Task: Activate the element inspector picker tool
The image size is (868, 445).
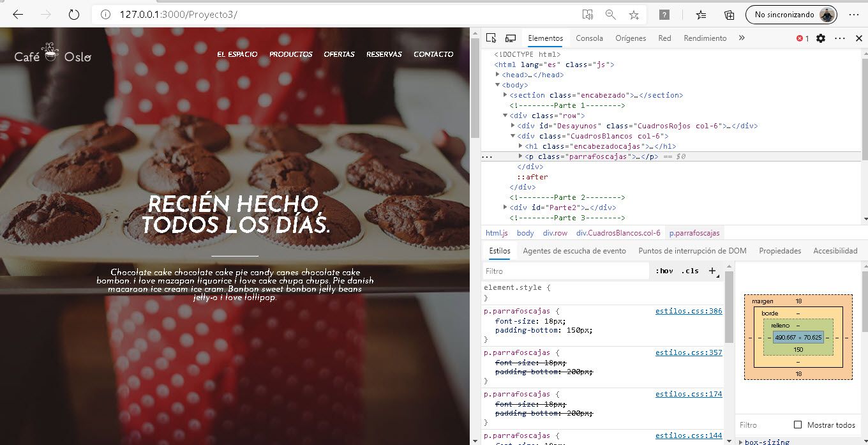Action: tap(490, 38)
